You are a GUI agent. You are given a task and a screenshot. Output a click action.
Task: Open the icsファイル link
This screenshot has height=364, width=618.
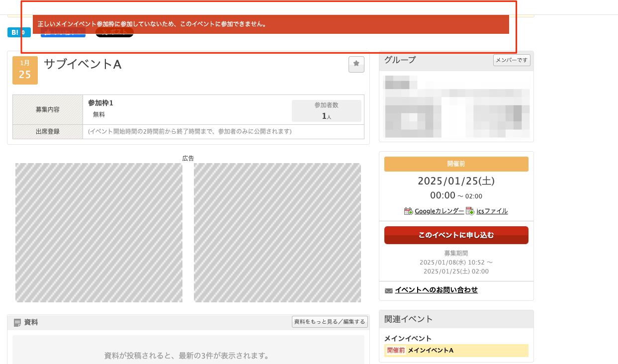pyautogui.click(x=492, y=210)
